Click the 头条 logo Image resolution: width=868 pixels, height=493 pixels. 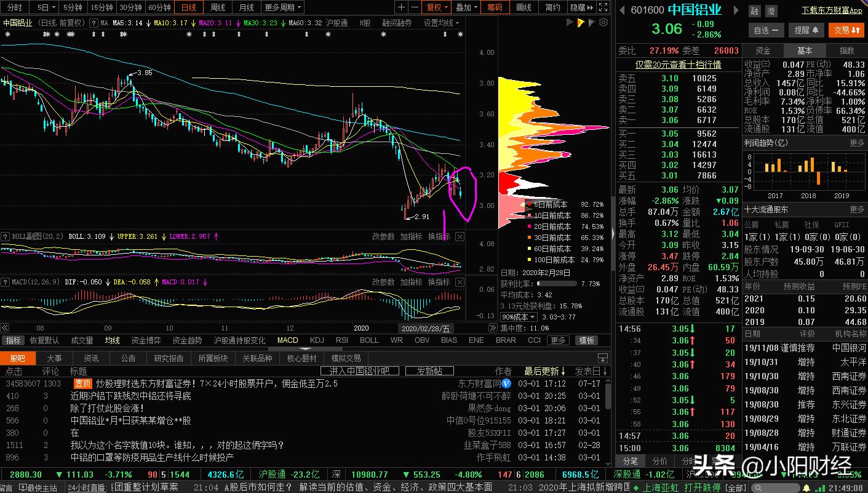(x=715, y=466)
